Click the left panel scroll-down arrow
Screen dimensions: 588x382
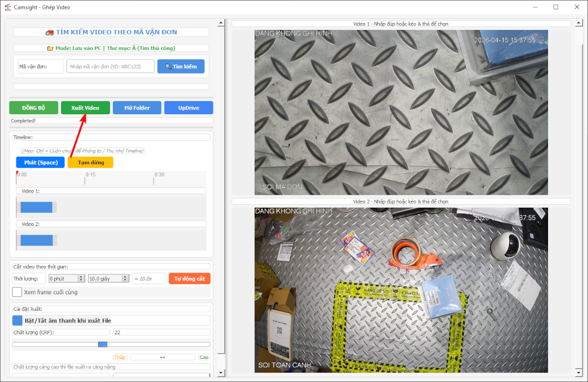tap(221, 373)
